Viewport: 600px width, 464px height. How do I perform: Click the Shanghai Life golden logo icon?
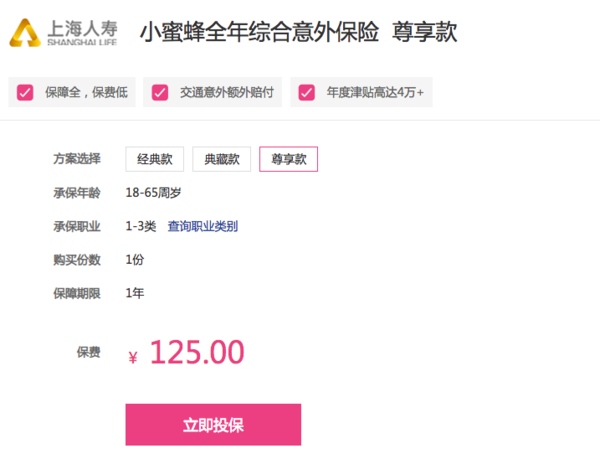pos(25,33)
